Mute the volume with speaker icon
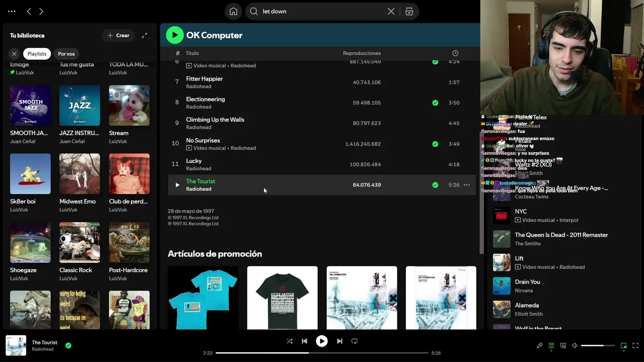Image resolution: width=644 pixels, height=362 pixels. coord(575,345)
